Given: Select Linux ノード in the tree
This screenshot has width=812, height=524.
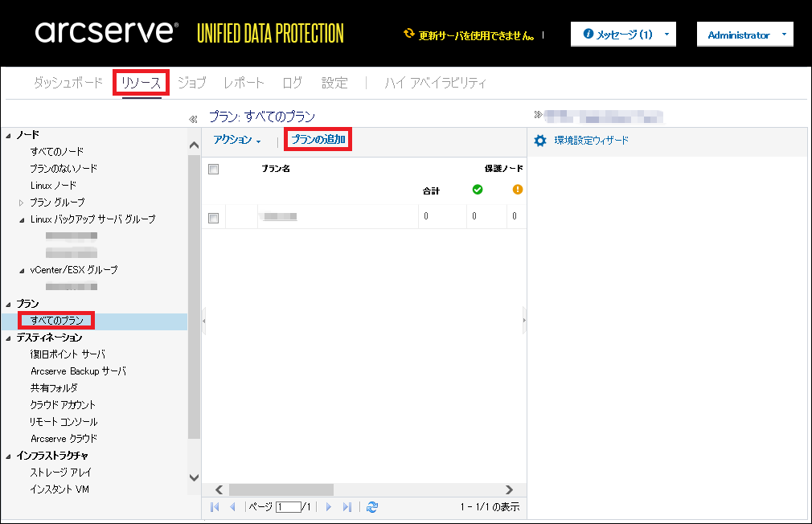Looking at the screenshot, I should 53,186.
